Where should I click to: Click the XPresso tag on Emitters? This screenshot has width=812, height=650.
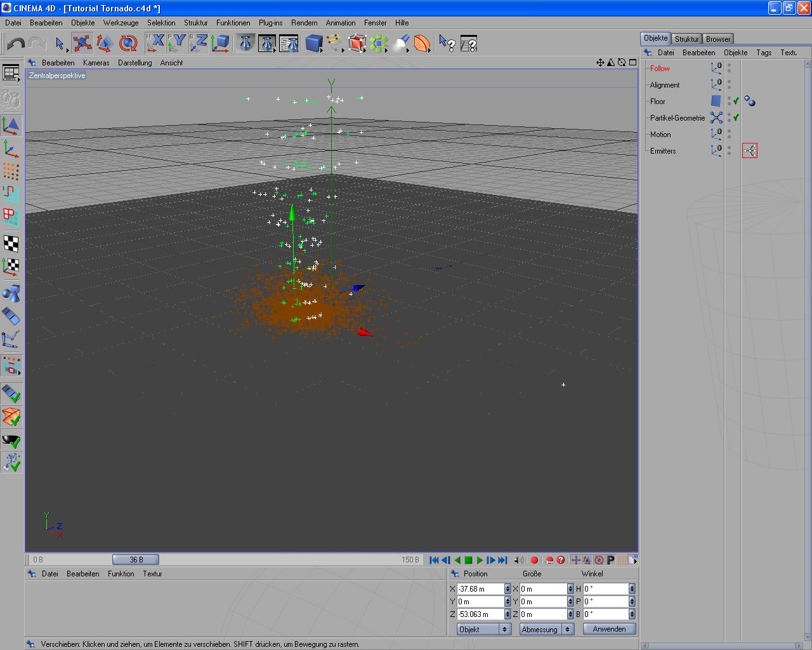tap(750, 151)
